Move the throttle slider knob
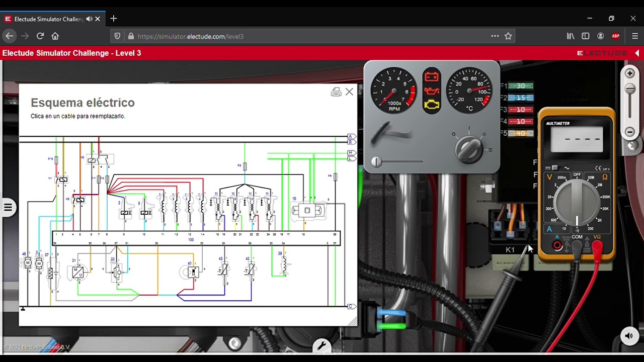 (x=376, y=162)
